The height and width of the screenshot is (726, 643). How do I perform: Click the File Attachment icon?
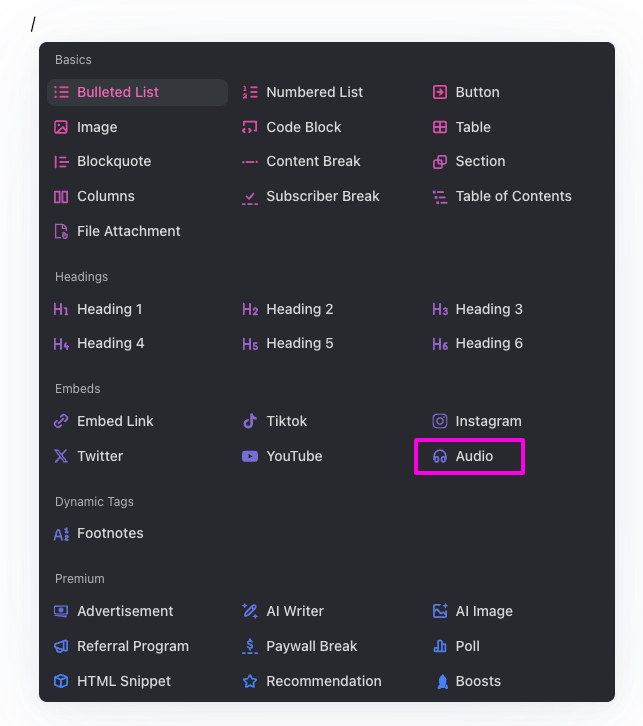(x=61, y=231)
